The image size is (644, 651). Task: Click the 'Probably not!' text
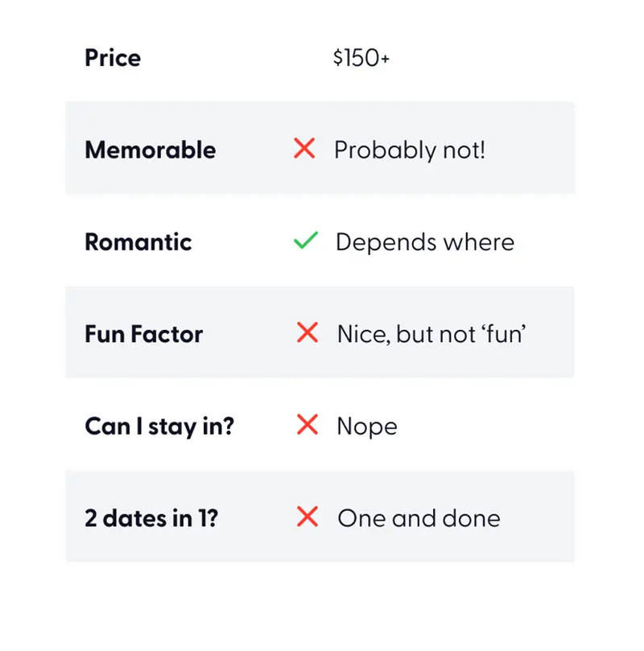point(410,150)
